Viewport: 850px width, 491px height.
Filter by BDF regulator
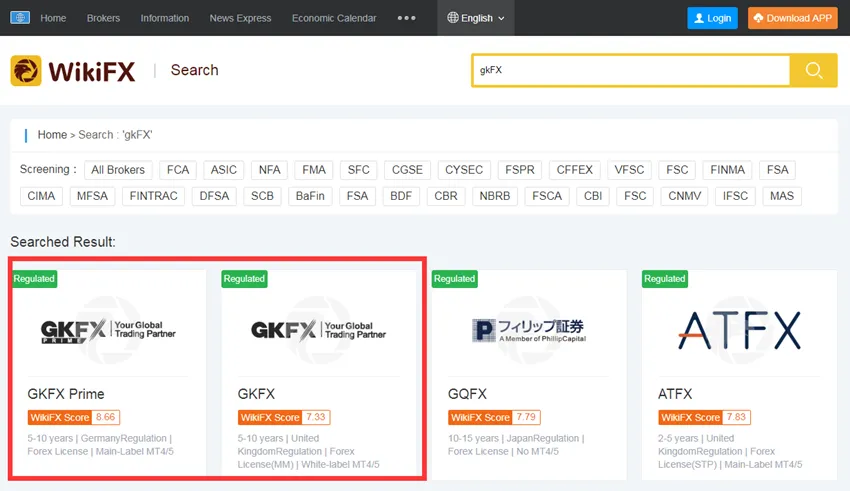click(x=401, y=196)
